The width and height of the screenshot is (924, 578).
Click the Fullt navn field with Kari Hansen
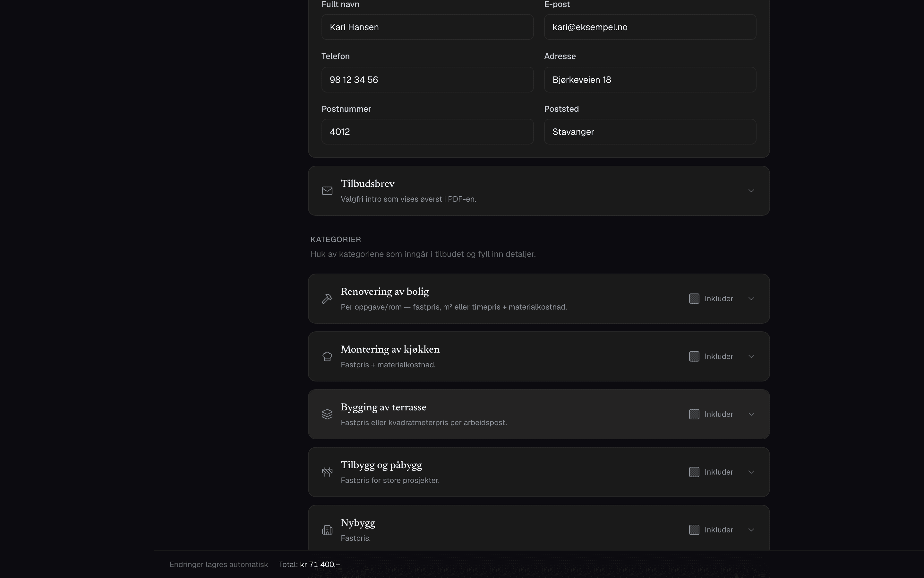[427, 27]
